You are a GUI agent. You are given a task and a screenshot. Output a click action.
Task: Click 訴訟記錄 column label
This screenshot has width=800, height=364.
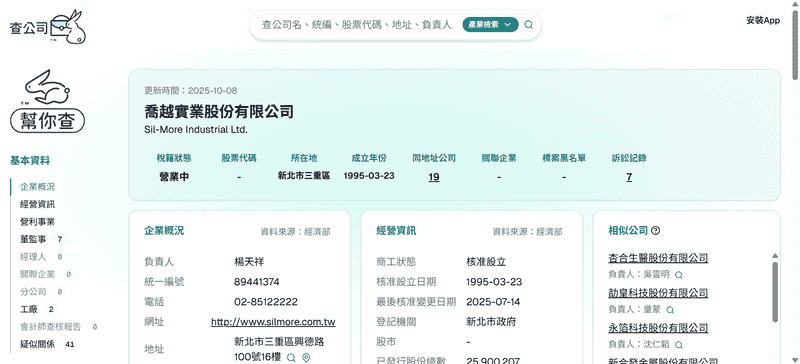point(629,158)
